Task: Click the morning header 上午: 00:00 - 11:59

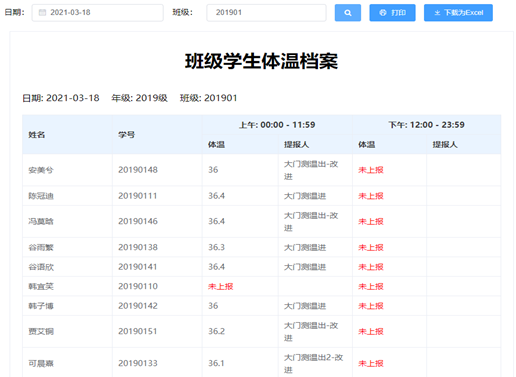Action: 277,125
